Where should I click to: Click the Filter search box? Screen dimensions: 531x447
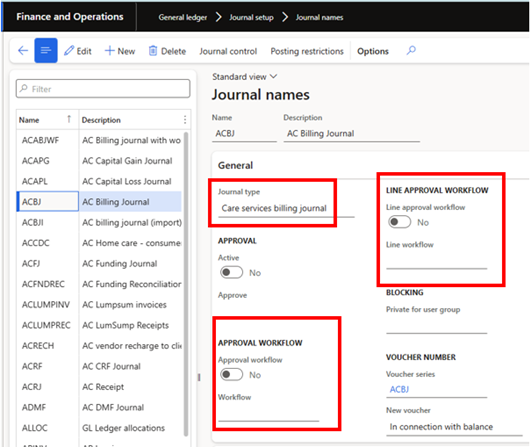[103, 89]
